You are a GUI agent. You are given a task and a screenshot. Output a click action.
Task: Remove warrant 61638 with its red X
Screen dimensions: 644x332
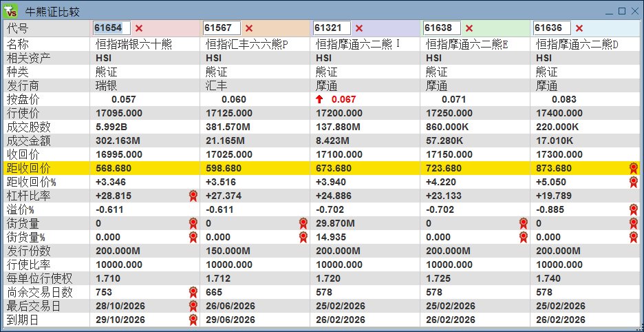469,28
